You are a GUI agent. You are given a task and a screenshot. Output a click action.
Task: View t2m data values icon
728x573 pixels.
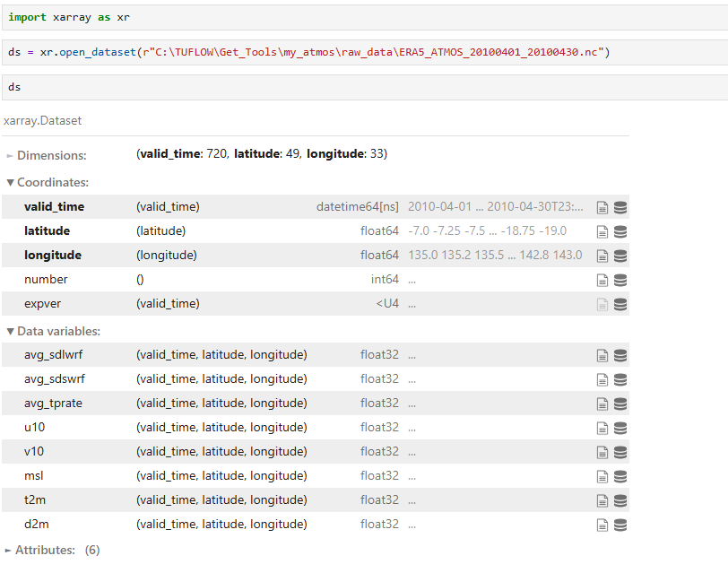point(620,500)
